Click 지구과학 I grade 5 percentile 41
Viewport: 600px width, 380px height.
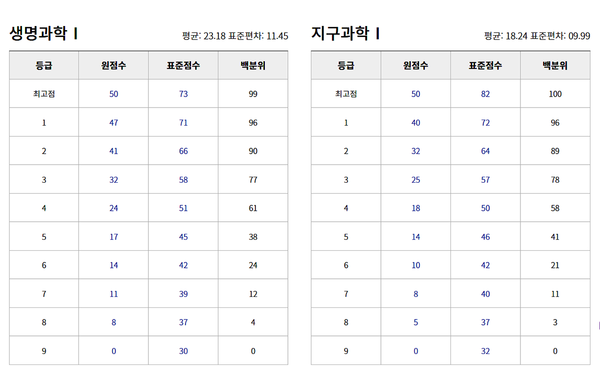click(x=555, y=237)
